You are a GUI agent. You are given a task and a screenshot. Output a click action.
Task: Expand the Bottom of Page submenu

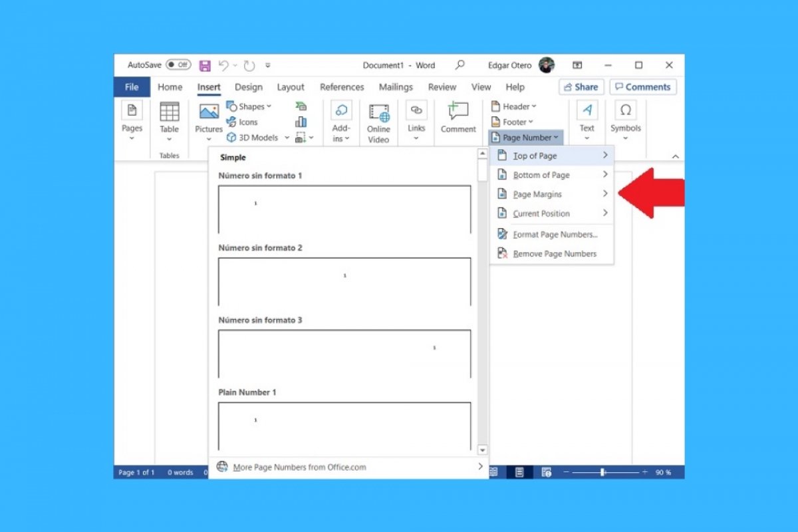click(x=541, y=174)
